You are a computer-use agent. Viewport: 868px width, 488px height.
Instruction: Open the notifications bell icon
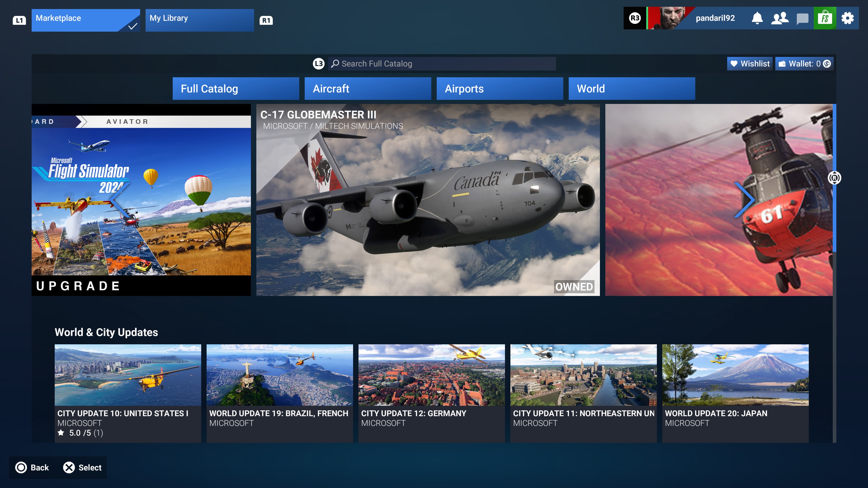click(757, 18)
